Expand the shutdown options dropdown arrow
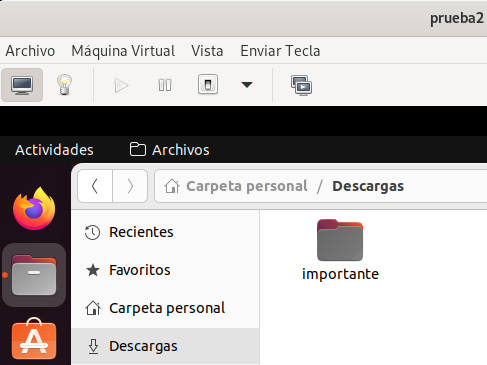The height and width of the screenshot is (365, 487). click(247, 85)
